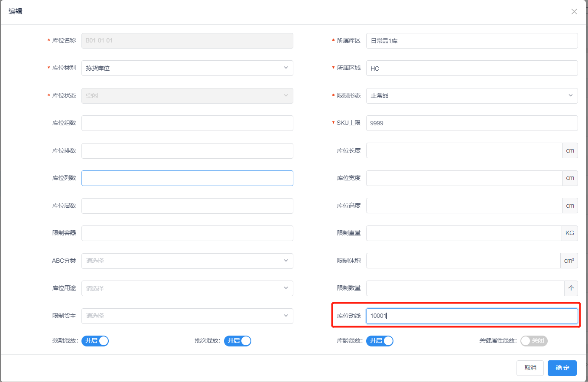Focus the 库位组数 input
The width and height of the screenshot is (588, 382).
187,123
